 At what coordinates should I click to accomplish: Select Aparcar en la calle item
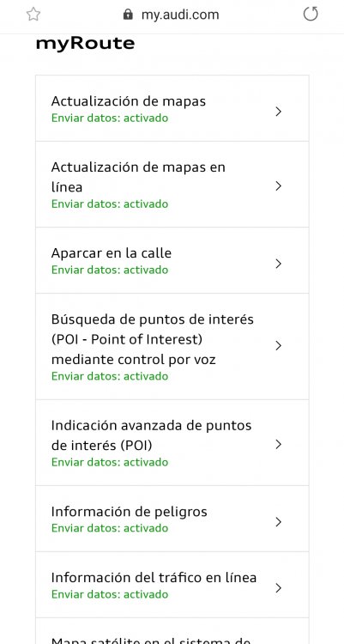pos(172,260)
